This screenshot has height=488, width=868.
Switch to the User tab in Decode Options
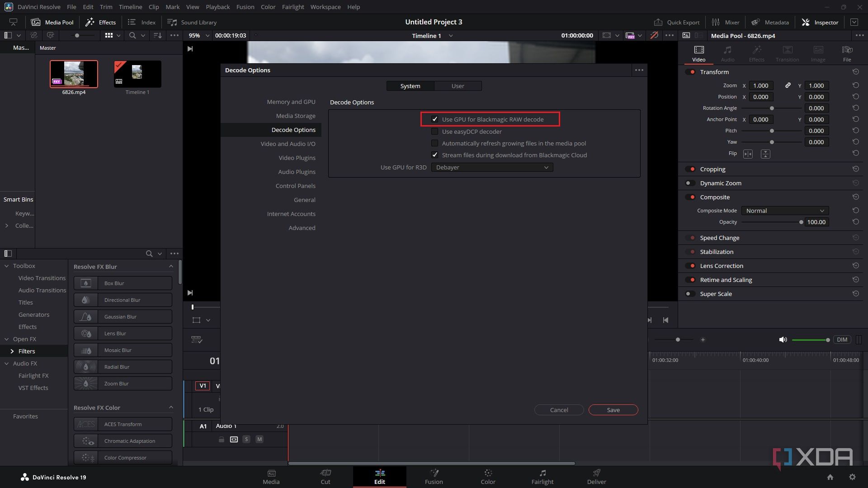pyautogui.click(x=458, y=85)
